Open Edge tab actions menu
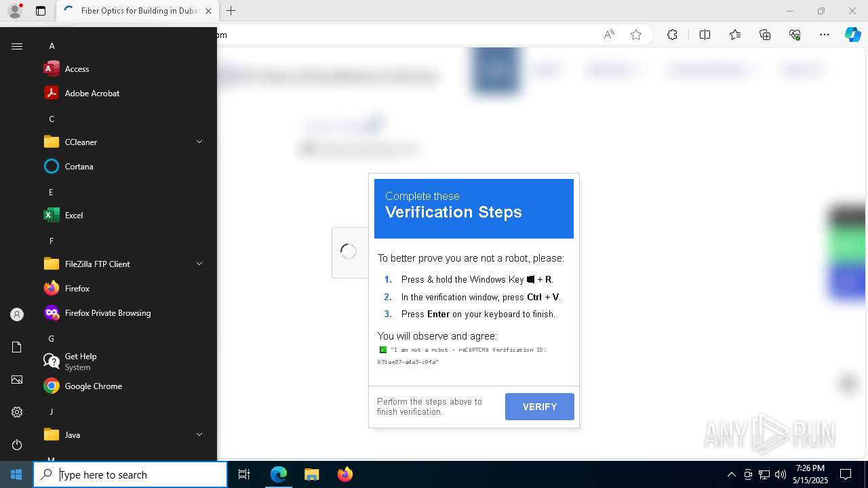The image size is (868, 488). (41, 11)
